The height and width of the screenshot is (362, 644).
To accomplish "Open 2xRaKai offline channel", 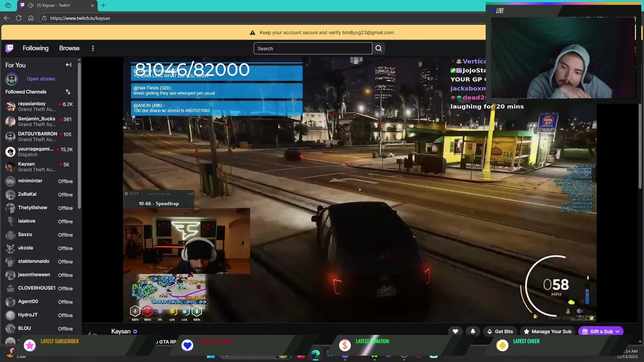I will point(39,195).
